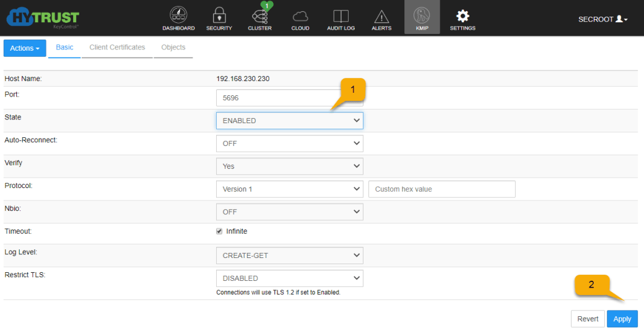
Task: Open the Audit Log book icon
Action: (341, 16)
